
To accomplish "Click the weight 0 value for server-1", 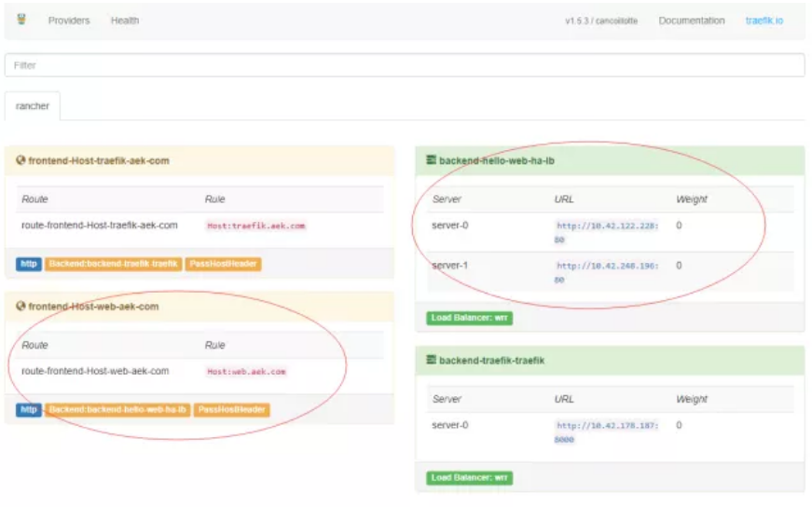I will [679, 266].
